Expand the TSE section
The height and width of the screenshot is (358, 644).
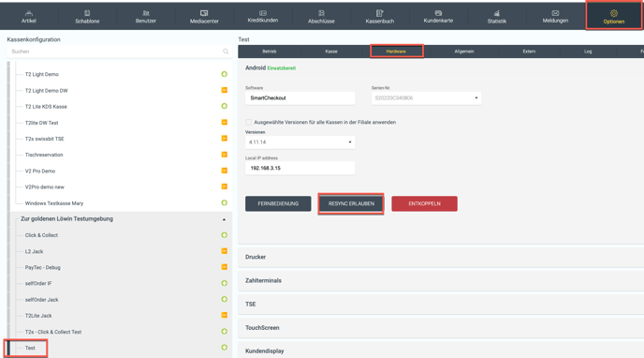pos(441,305)
